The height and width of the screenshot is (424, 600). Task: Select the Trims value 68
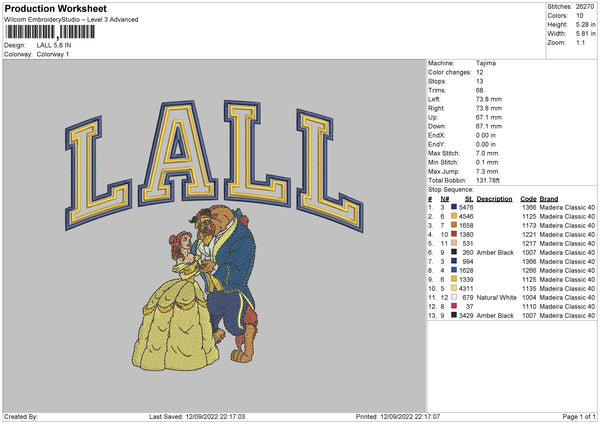click(x=479, y=90)
